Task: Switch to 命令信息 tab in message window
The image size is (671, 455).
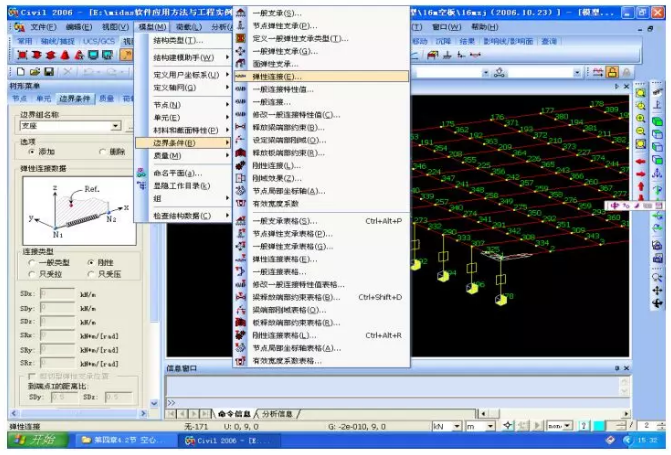Action: coord(234,413)
